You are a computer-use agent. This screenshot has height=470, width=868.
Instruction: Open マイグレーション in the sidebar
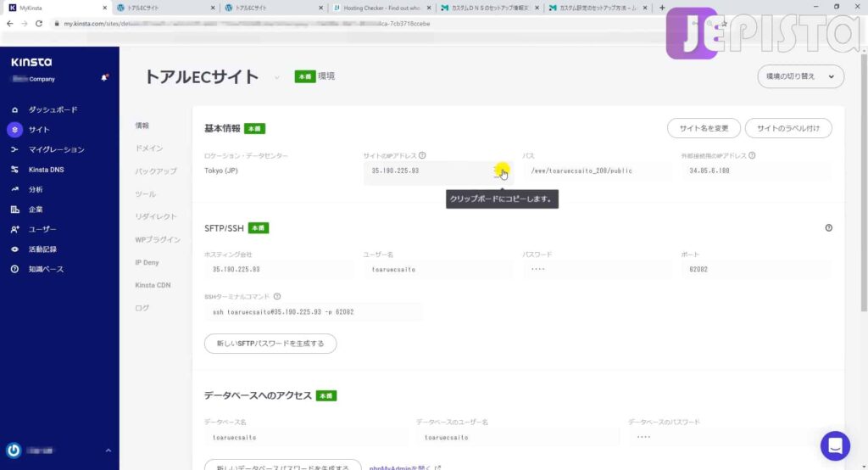point(57,149)
